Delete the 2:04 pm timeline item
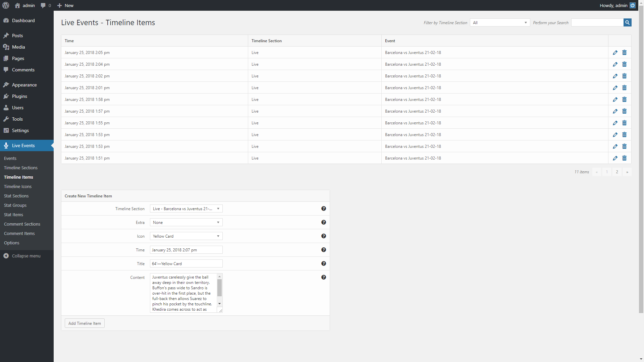This screenshot has width=644, height=362. click(x=624, y=64)
